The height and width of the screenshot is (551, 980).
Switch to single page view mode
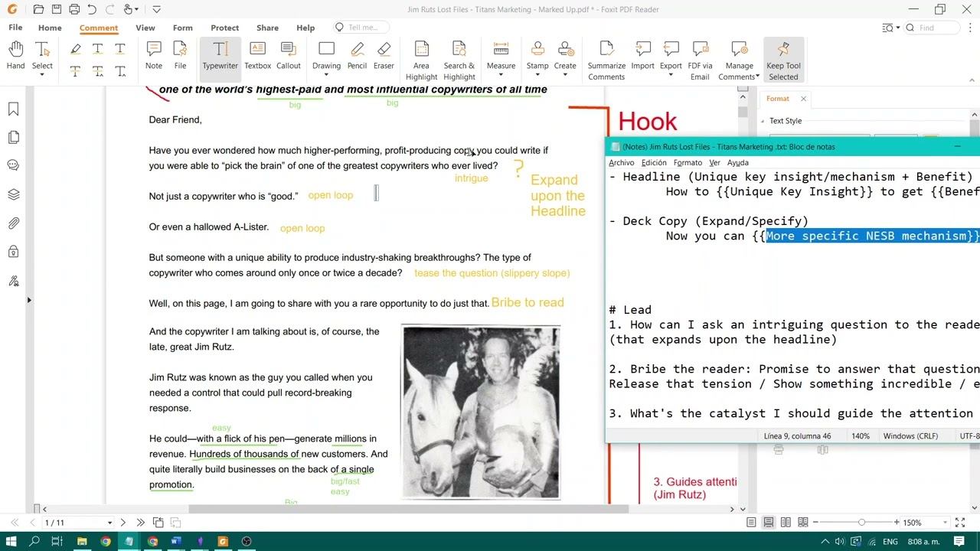(751, 523)
